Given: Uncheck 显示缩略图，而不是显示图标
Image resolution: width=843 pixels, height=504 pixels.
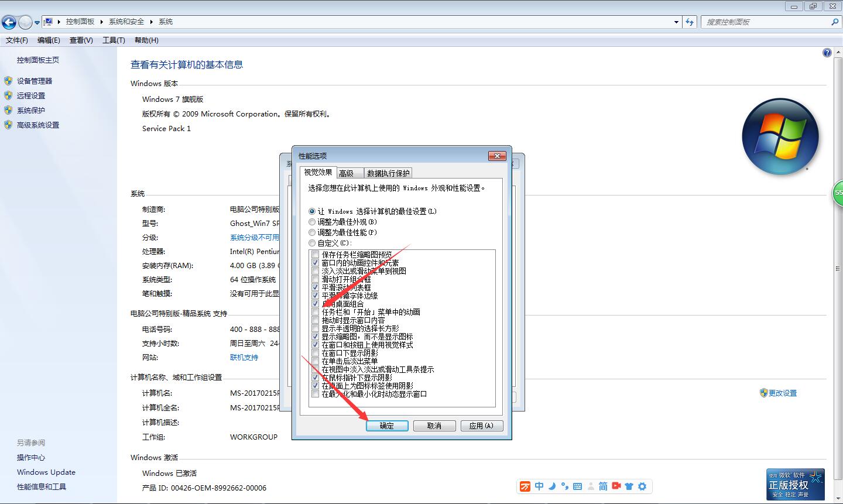Looking at the screenshot, I should pos(316,337).
